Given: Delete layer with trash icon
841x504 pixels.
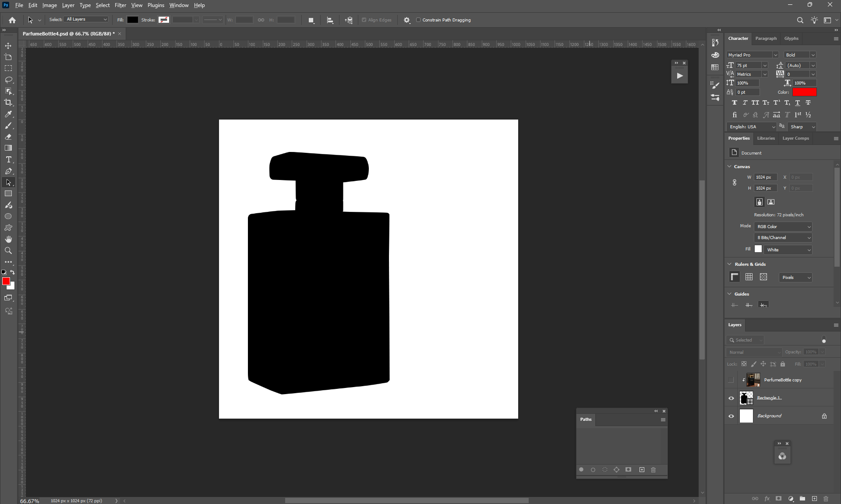Looking at the screenshot, I should click(826, 498).
